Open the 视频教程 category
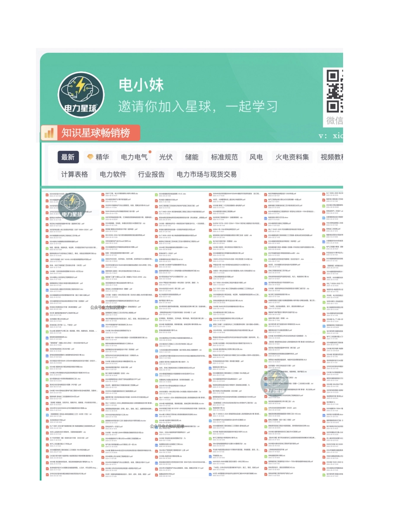411x532 pixels. [331, 157]
